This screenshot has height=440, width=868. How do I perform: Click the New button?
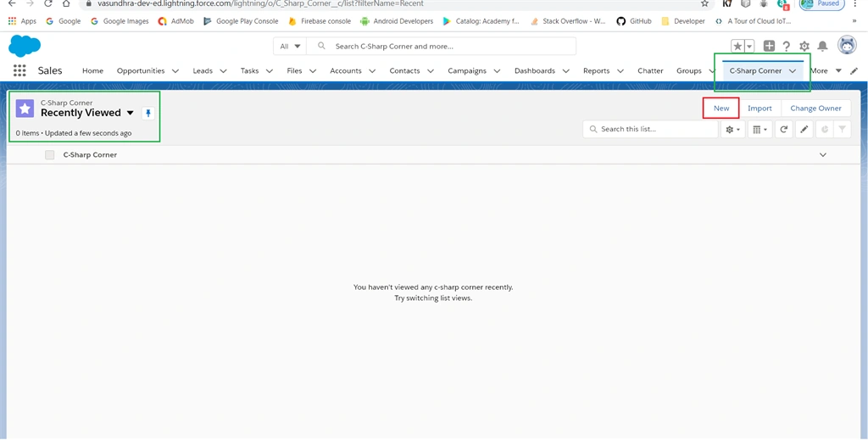[x=721, y=109]
